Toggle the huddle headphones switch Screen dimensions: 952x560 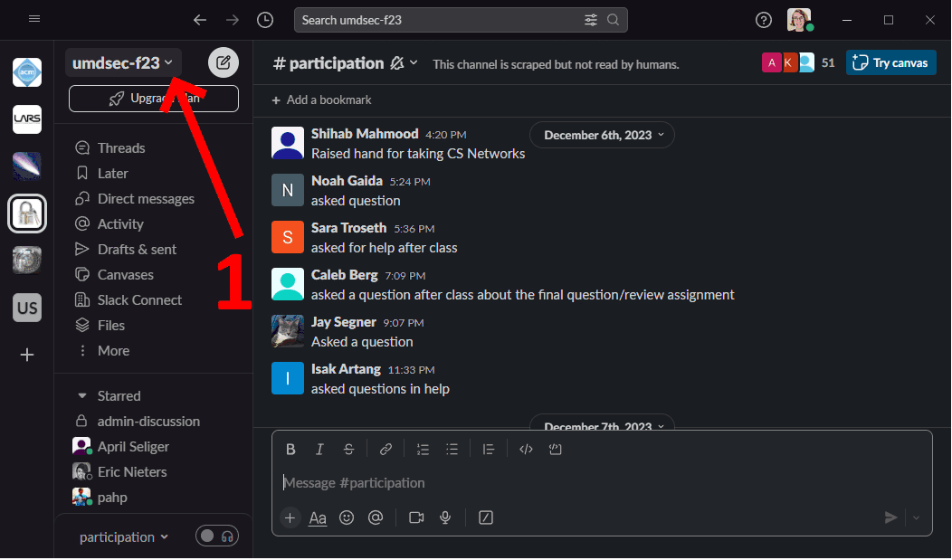click(x=217, y=536)
